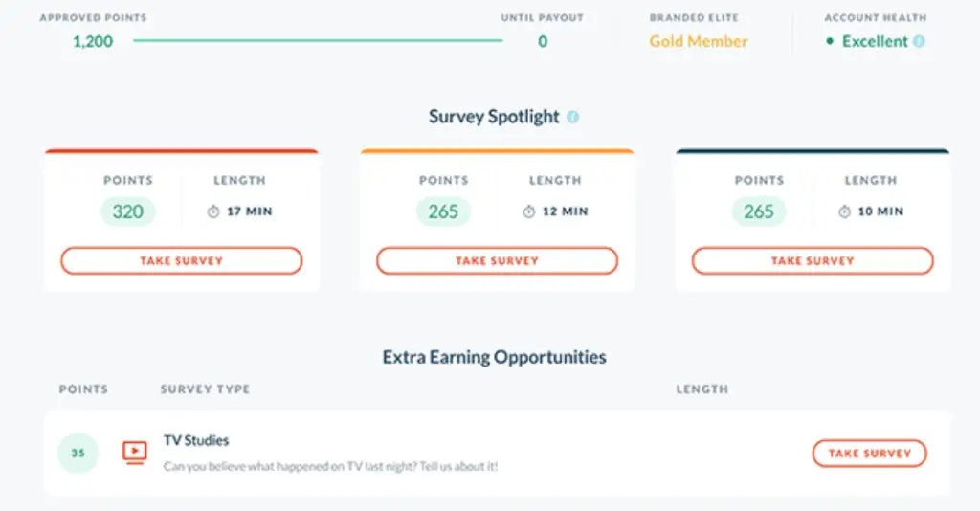Screen dimensions: 980x511
Task: Click the approved points progress bar
Action: pyautogui.click(x=318, y=40)
